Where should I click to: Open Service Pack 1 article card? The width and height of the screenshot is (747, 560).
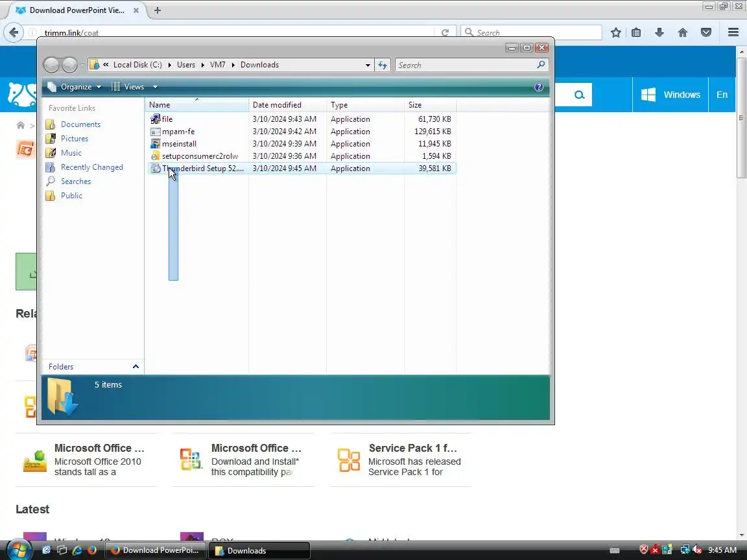(x=401, y=460)
